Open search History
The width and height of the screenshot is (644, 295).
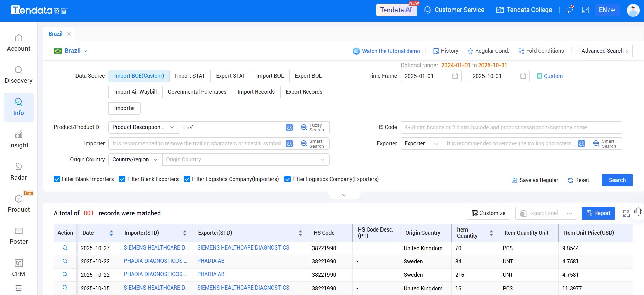tap(445, 51)
